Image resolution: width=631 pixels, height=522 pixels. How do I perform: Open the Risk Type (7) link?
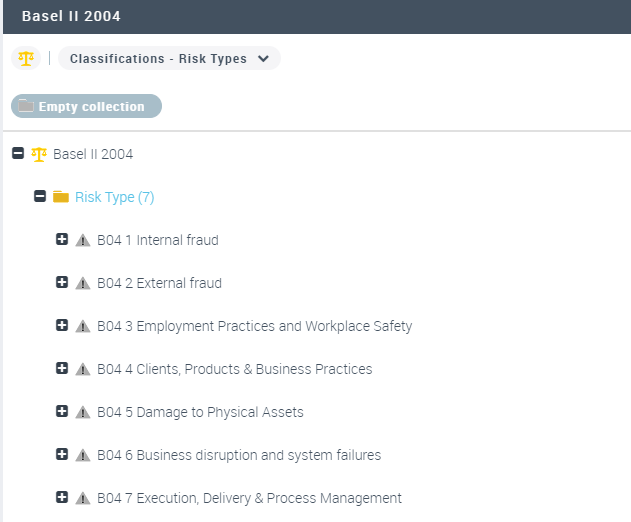click(114, 197)
